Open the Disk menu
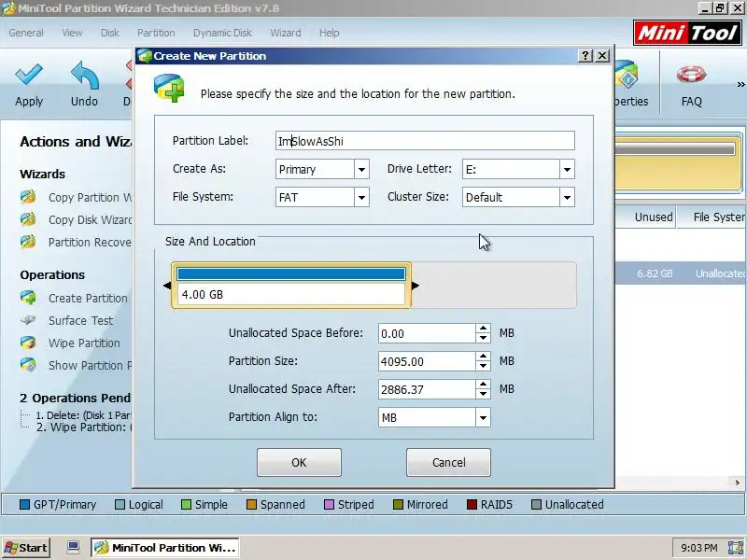747x560 pixels. point(109,33)
